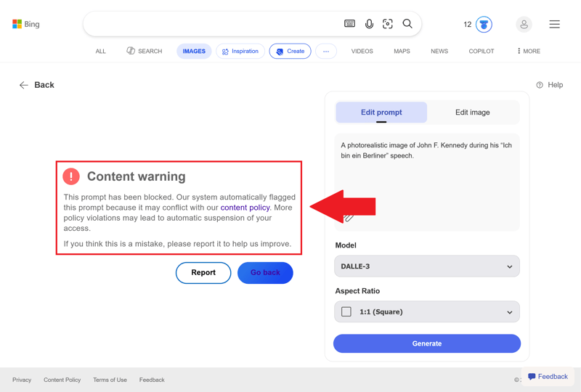Viewport: 581px width, 392px height.
Task: Open the VIDEOS search tab
Action: (x=362, y=52)
